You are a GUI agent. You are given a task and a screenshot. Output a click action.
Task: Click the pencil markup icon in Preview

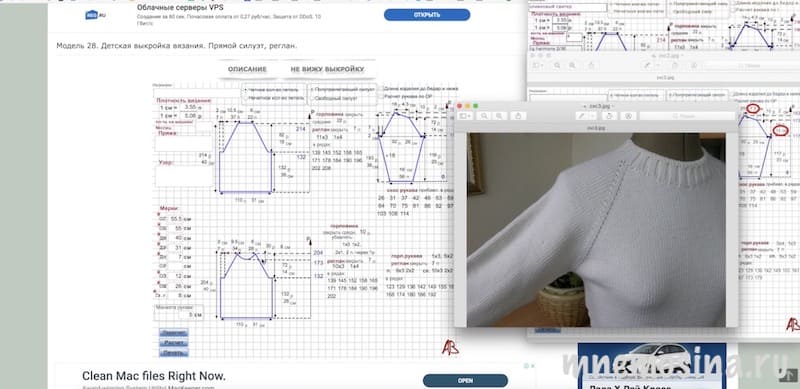pos(582,116)
